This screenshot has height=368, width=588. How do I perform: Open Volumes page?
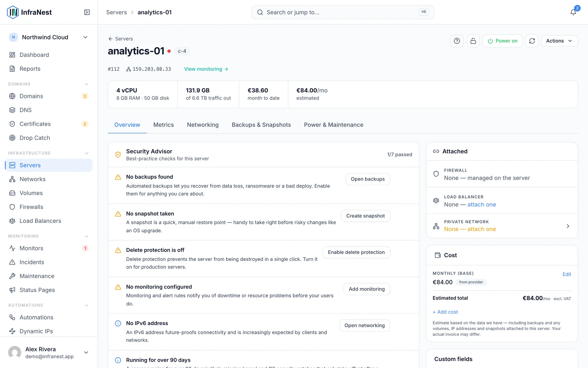pos(49,193)
